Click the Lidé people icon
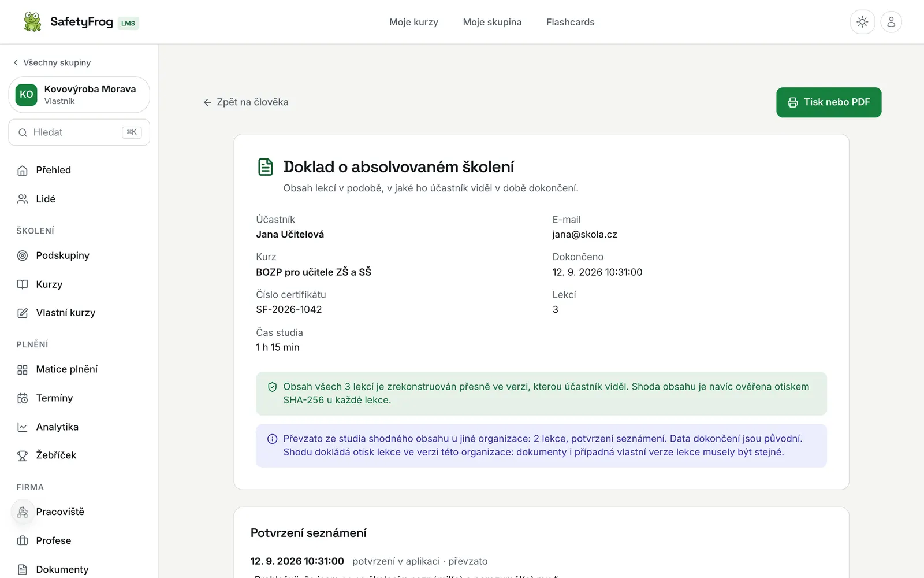This screenshot has height=578, width=924. click(x=23, y=199)
